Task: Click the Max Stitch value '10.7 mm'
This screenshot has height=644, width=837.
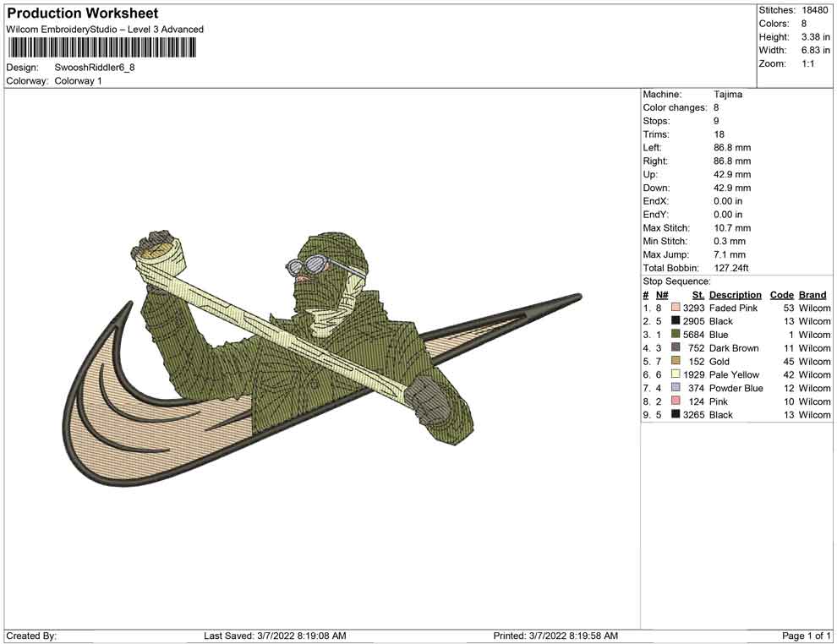Action: click(x=732, y=228)
